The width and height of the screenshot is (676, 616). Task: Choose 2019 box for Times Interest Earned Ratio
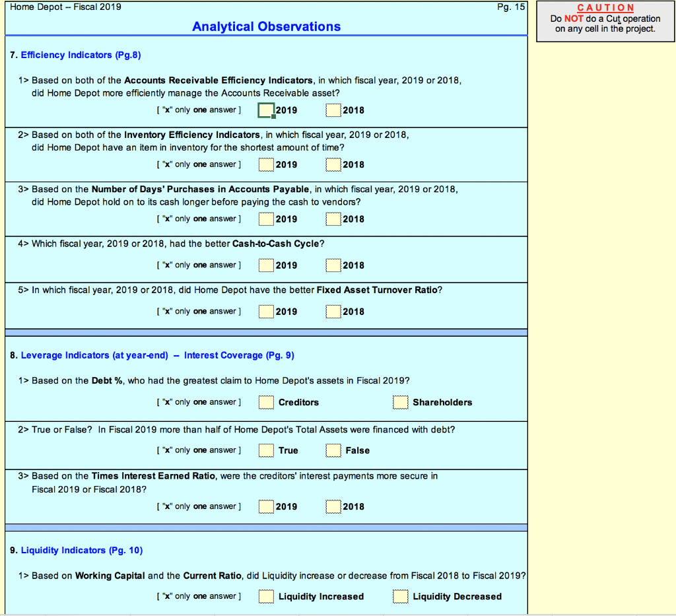click(266, 506)
